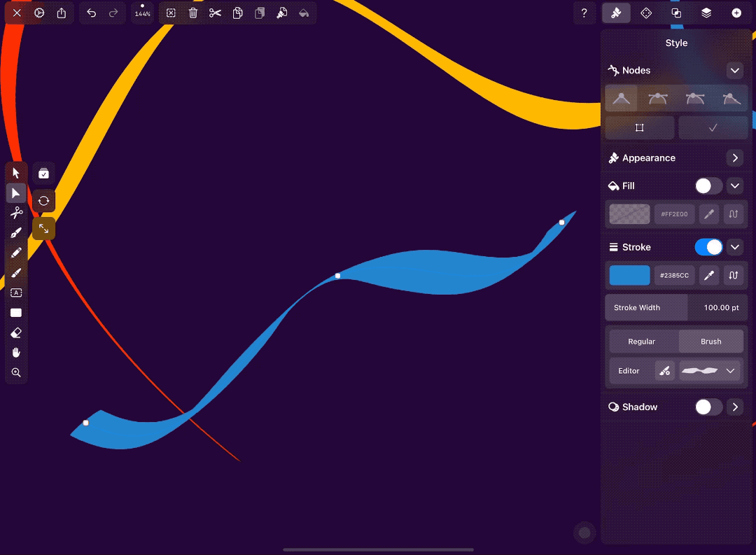Select the Text tool
The image size is (756, 555).
(17, 293)
